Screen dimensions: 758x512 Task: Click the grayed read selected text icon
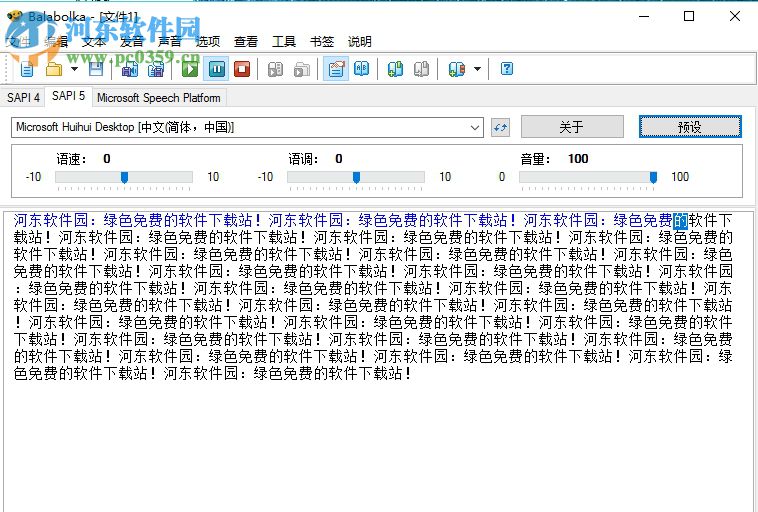(x=276, y=69)
